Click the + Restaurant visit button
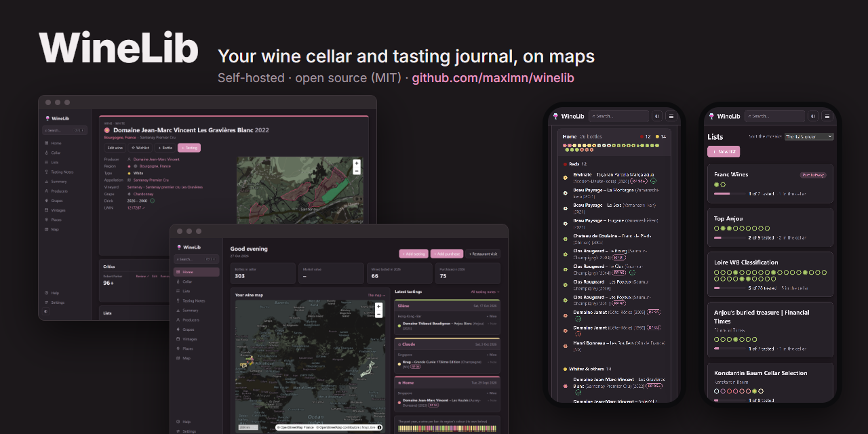868x434 pixels. coord(483,254)
